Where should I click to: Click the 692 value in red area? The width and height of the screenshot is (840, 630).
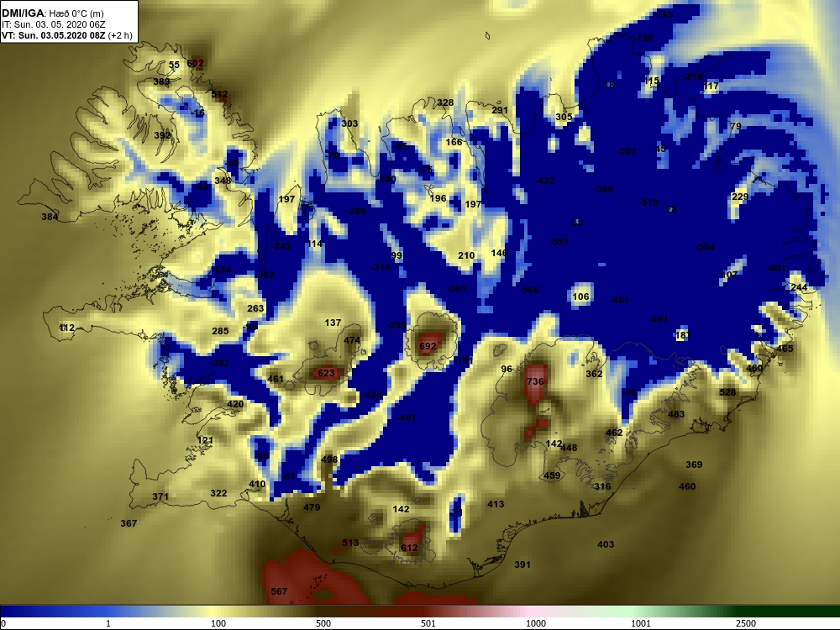(428, 346)
